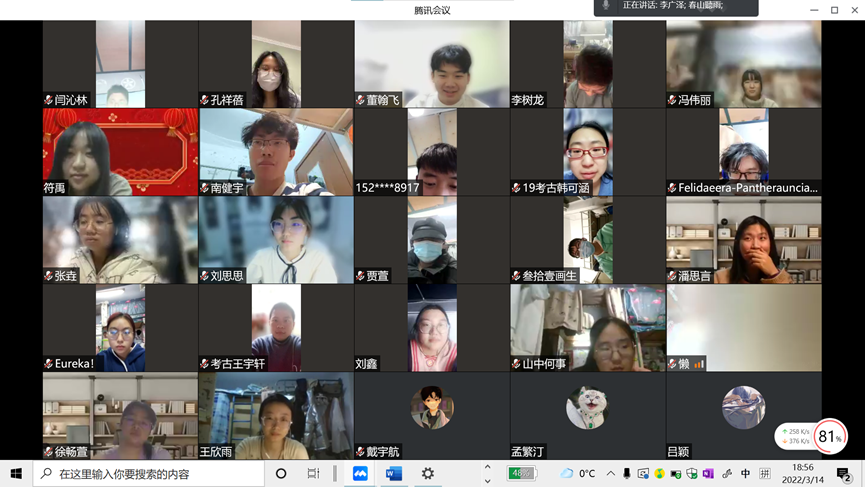Open Tencent Meeting icon in taskbar
865x487 pixels.
tap(360, 473)
